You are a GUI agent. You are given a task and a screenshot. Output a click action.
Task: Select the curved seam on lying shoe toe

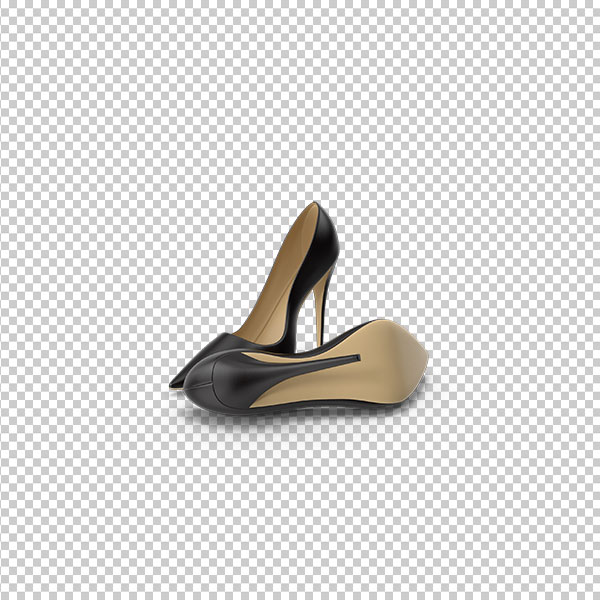point(214,381)
